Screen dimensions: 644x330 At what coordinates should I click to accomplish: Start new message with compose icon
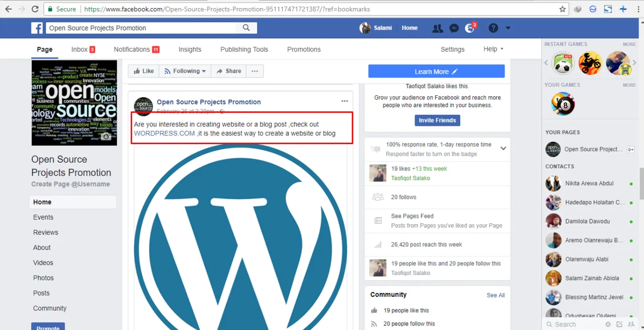point(619,324)
